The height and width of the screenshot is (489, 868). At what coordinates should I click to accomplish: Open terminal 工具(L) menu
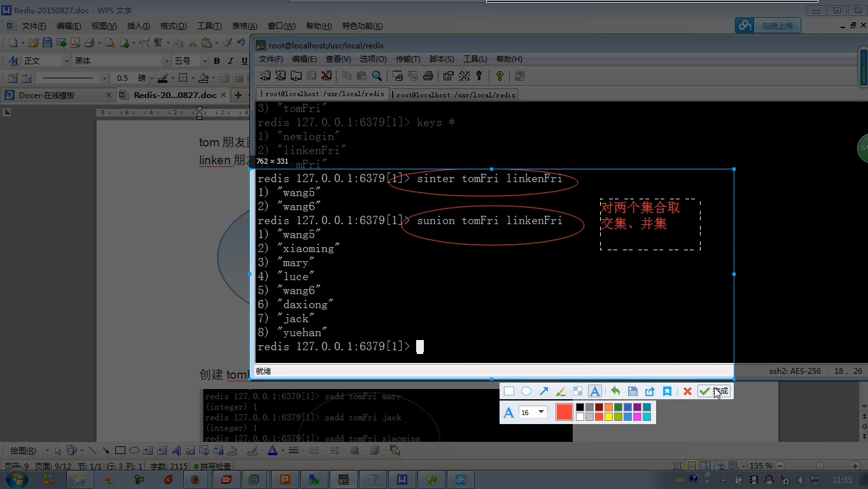[x=475, y=59]
